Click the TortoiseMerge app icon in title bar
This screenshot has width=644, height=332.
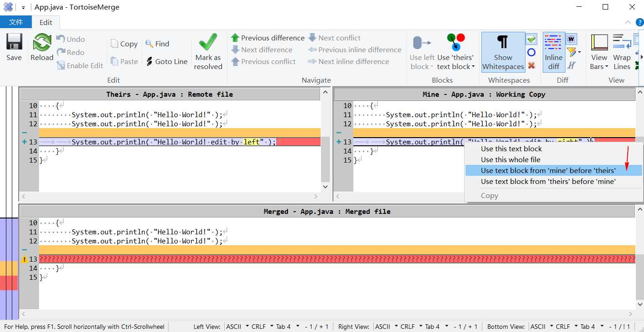pos(8,7)
